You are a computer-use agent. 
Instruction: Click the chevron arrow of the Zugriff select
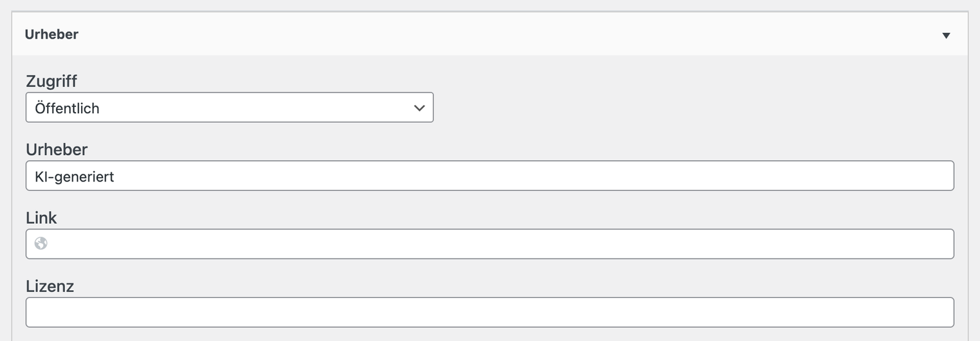(x=419, y=108)
